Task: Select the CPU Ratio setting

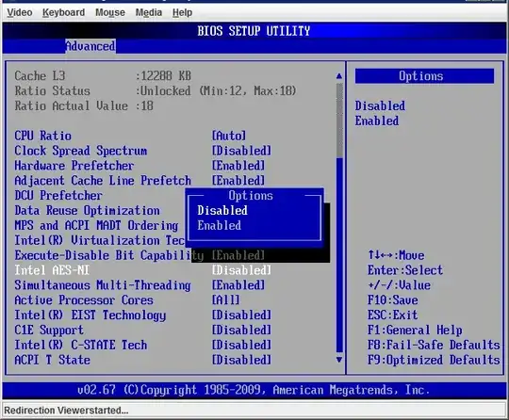Action: [42, 136]
